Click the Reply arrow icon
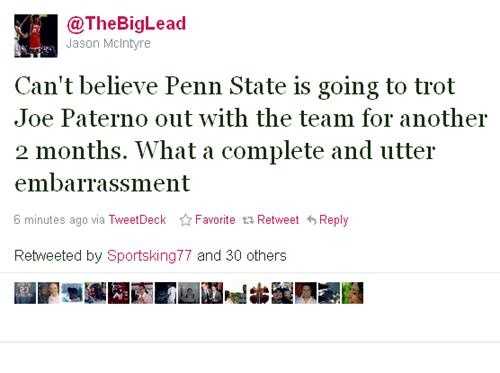Image resolution: width=500 pixels, height=373 pixels. pyautogui.click(x=311, y=220)
